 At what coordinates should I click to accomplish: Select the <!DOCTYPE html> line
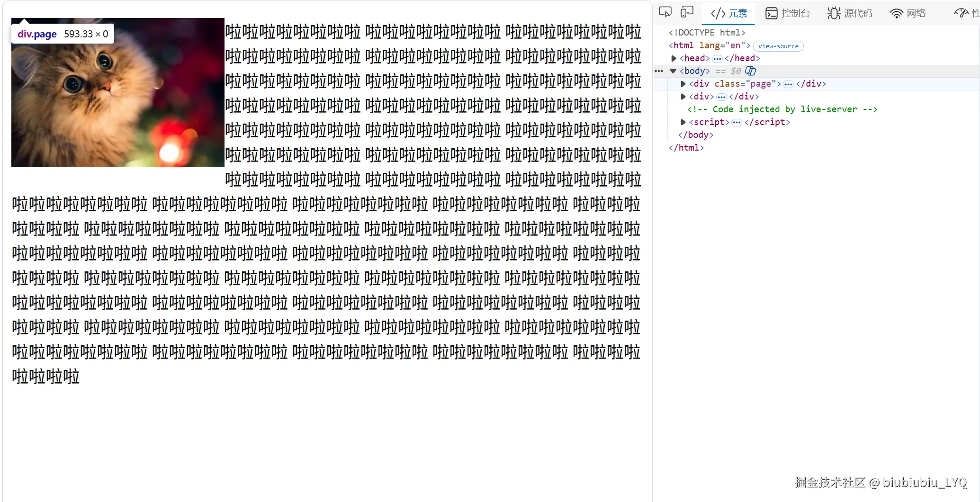pyautogui.click(x=707, y=33)
